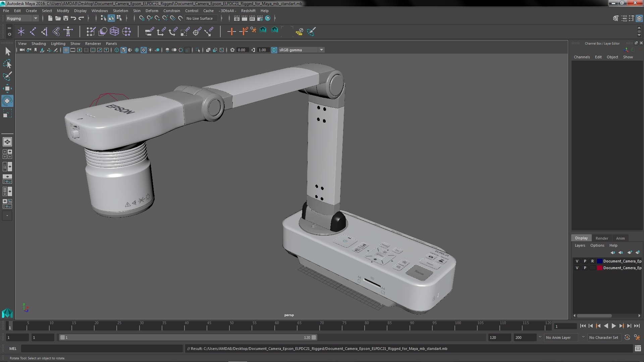Click the Set Key plus icon
Viewport: 644px width, 362px height.
point(231,32)
